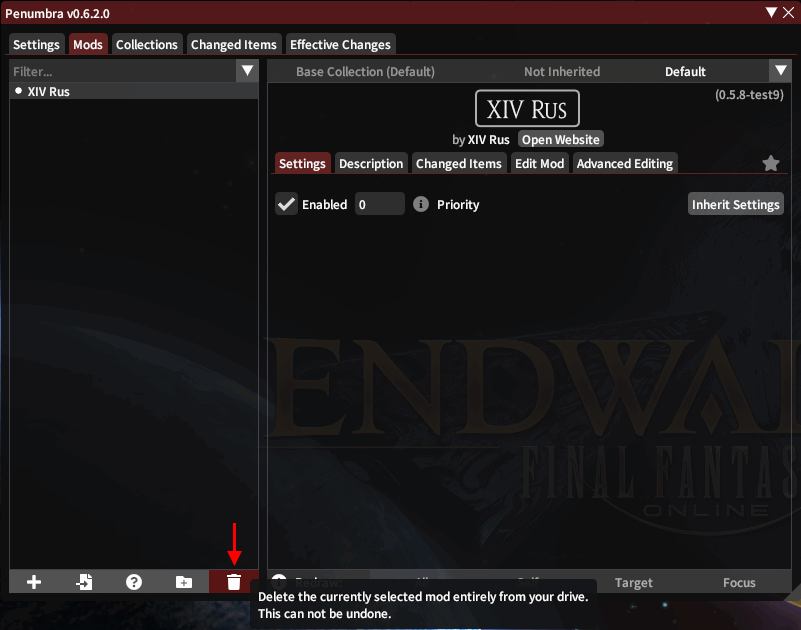The height and width of the screenshot is (630, 801).
Task: Click the Open Website button
Action: click(x=560, y=139)
